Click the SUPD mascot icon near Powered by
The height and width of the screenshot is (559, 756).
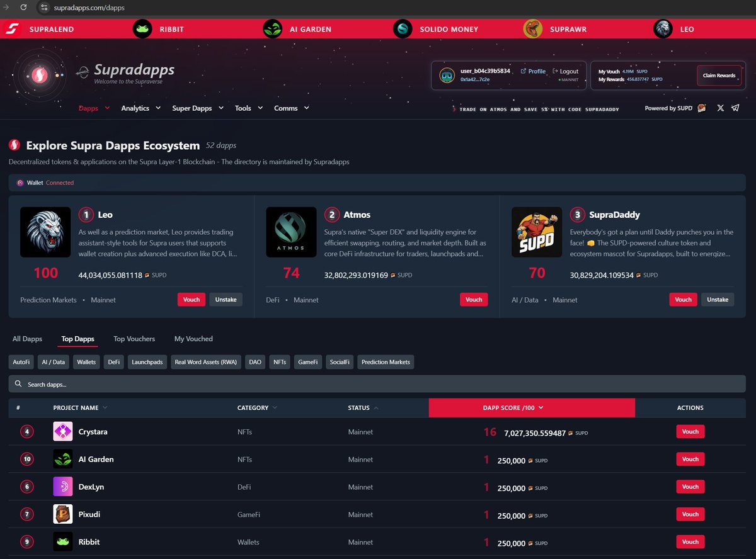pyautogui.click(x=702, y=108)
